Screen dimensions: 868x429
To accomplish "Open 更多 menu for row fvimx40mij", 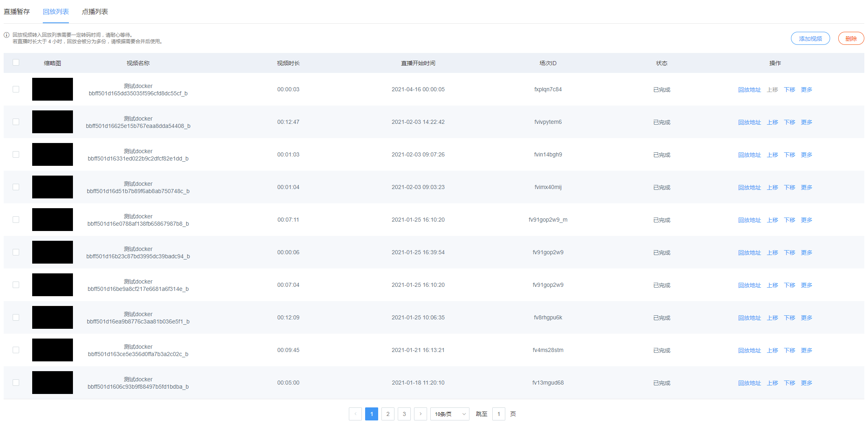I will click(x=806, y=187).
